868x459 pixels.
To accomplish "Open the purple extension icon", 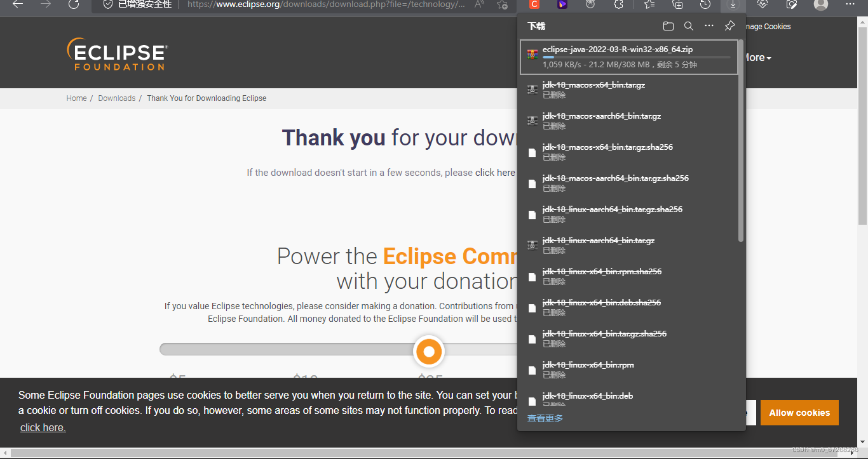I will [x=562, y=4].
